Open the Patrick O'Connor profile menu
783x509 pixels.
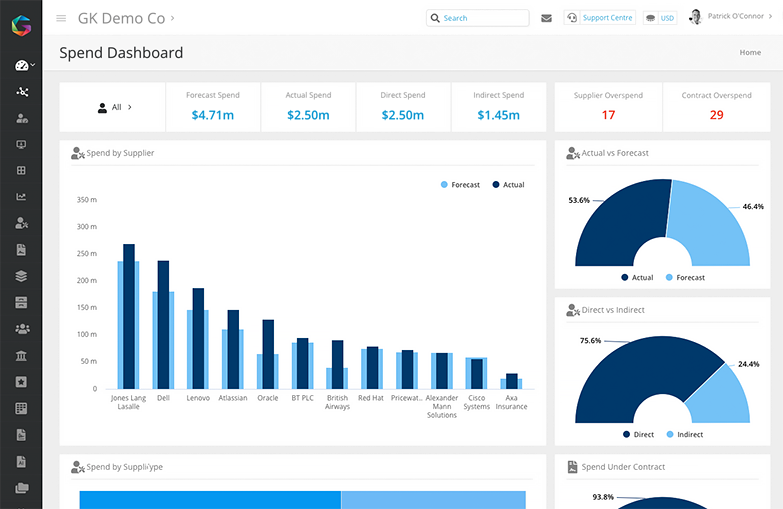[x=734, y=17]
